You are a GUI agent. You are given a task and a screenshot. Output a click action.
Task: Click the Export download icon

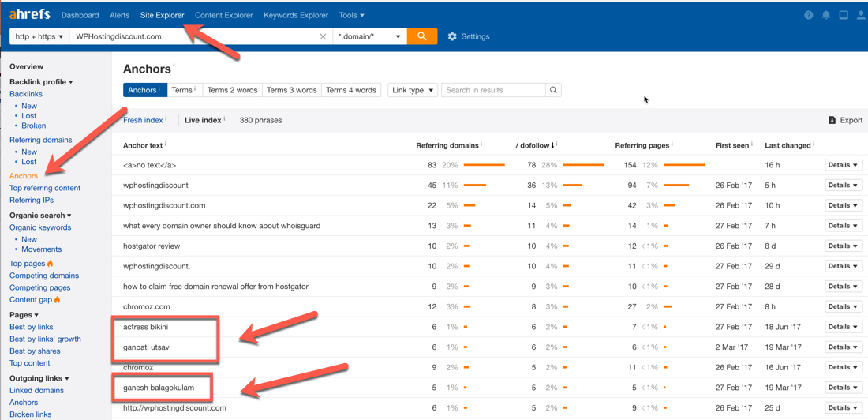click(832, 120)
